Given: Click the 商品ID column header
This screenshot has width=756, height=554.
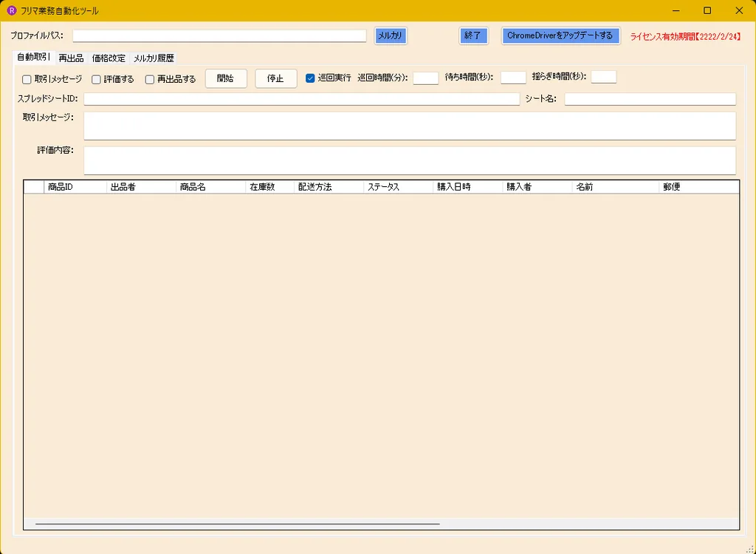Looking at the screenshot, I should point(75,187).
